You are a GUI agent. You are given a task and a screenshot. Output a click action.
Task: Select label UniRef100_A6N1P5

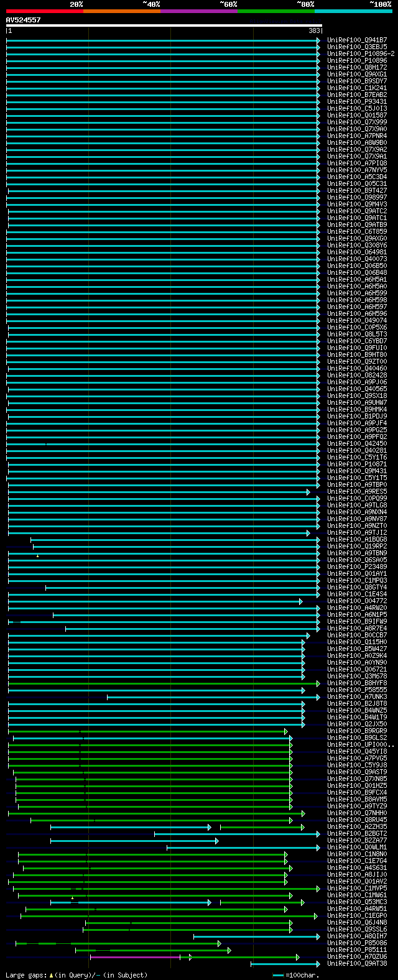[357, 614]
